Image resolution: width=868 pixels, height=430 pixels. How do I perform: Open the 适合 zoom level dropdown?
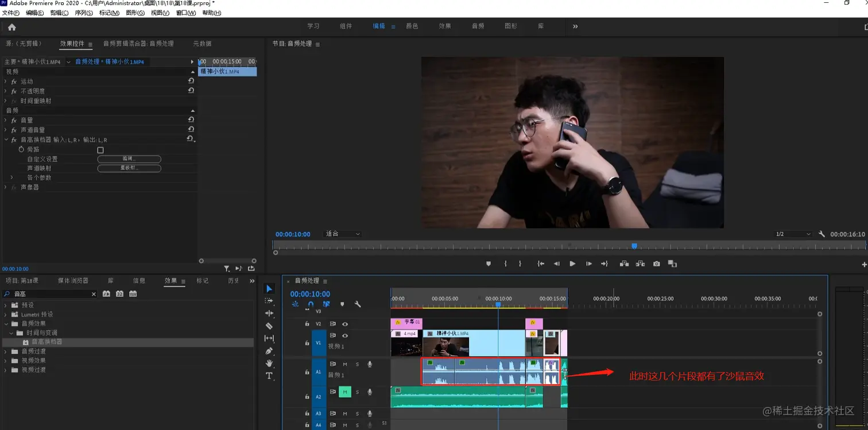click(x=343, y=234)
